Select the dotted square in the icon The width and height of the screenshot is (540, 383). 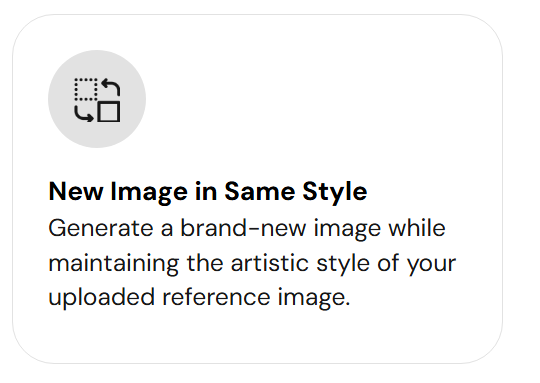tap(86, 90)
